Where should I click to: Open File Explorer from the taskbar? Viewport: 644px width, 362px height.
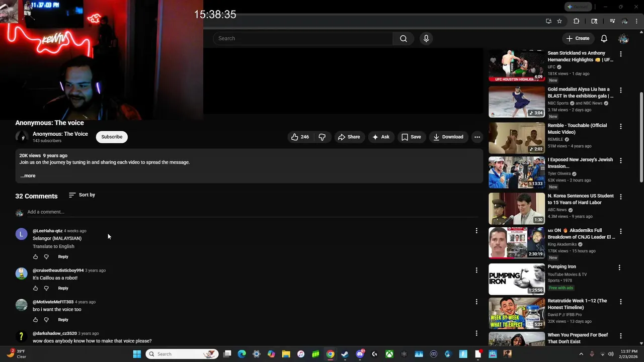[x=286, y=354]
